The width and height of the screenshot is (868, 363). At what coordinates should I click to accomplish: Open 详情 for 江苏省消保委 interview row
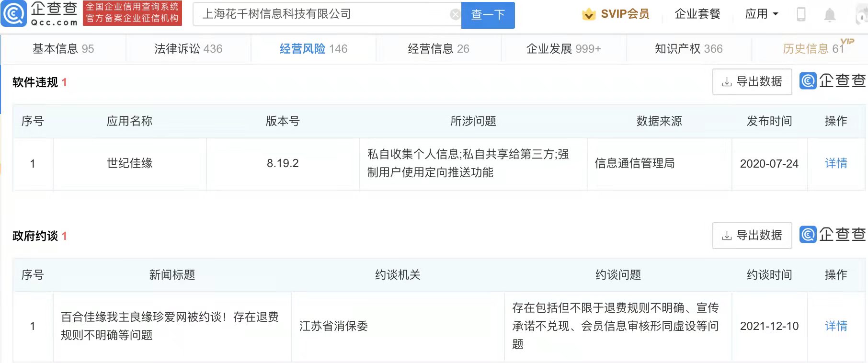[x=836, y=326]
